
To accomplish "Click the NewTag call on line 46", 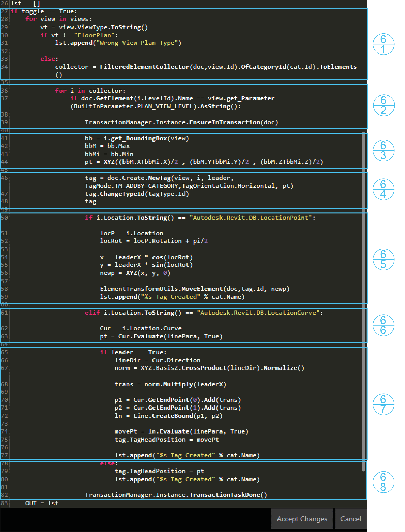I will [159, 178].
